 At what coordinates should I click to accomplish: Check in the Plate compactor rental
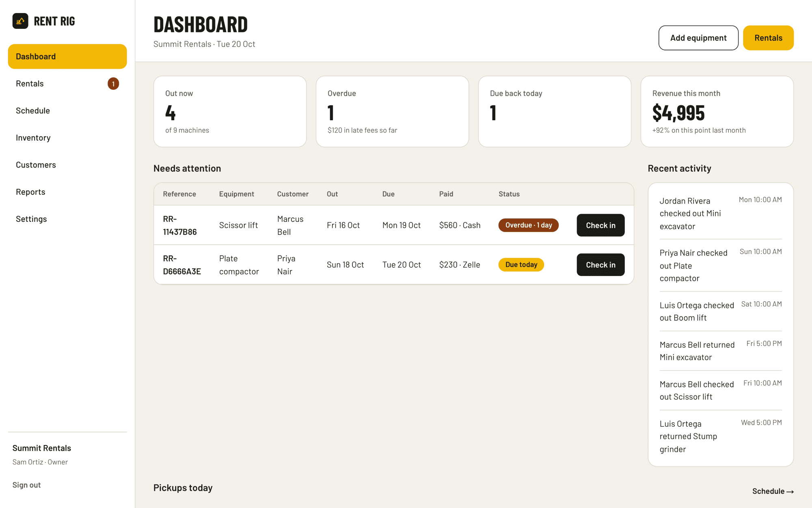(600, 265)
